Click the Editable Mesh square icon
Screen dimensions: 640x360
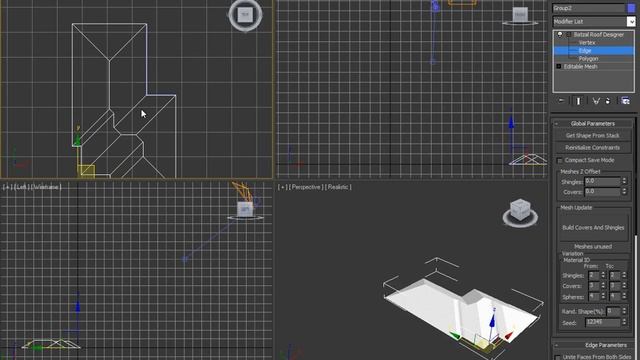(559, 66)
